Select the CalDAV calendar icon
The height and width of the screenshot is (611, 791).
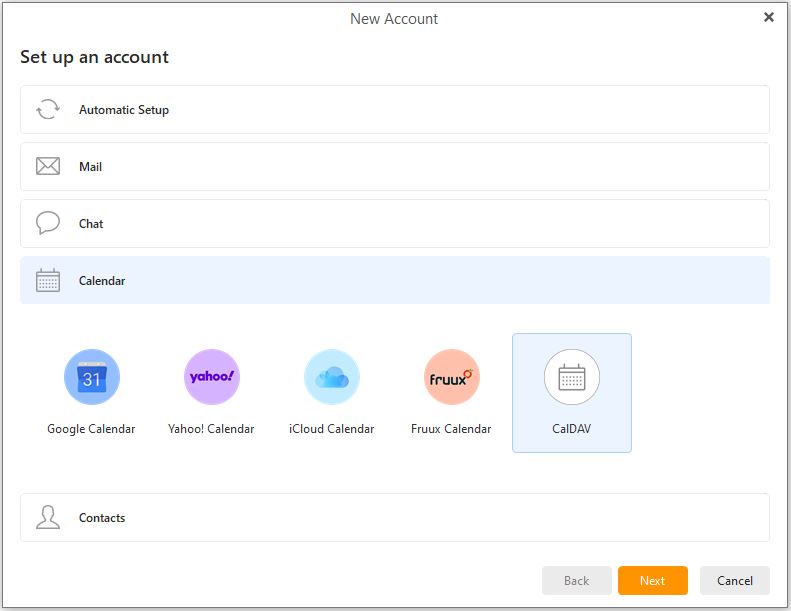(x=572, y=377)
